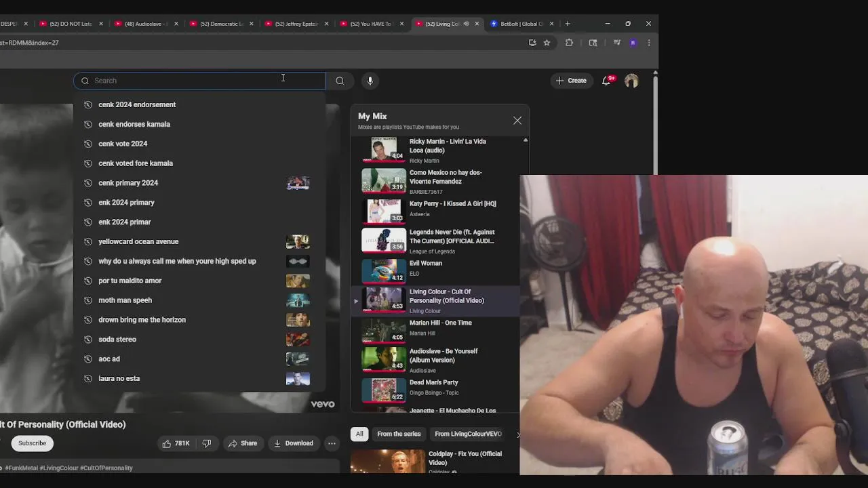Select suggestion cenk 2024 endorsement
The width and height of the screenshot is (868, 488).
[x=199, y=104]
